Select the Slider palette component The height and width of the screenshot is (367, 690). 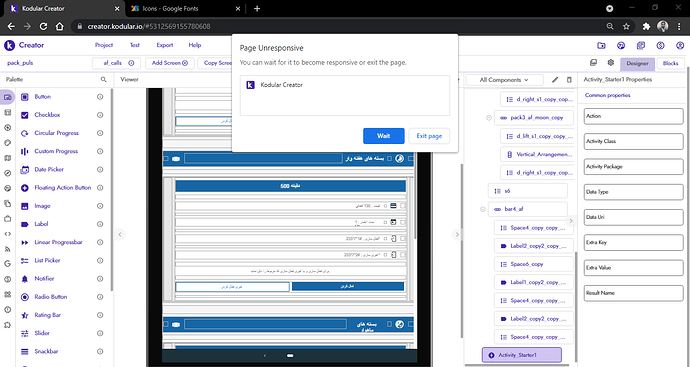[42, 334]
